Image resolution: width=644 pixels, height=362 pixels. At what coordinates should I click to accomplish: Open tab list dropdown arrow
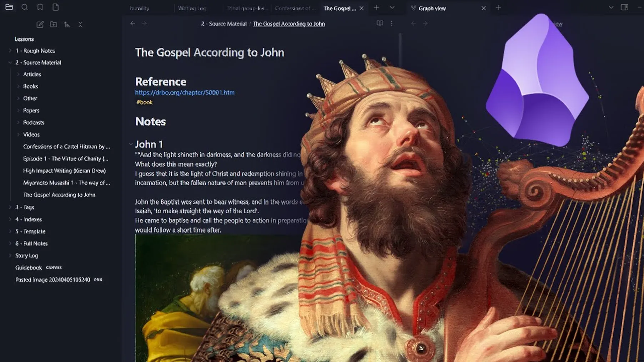392,8
